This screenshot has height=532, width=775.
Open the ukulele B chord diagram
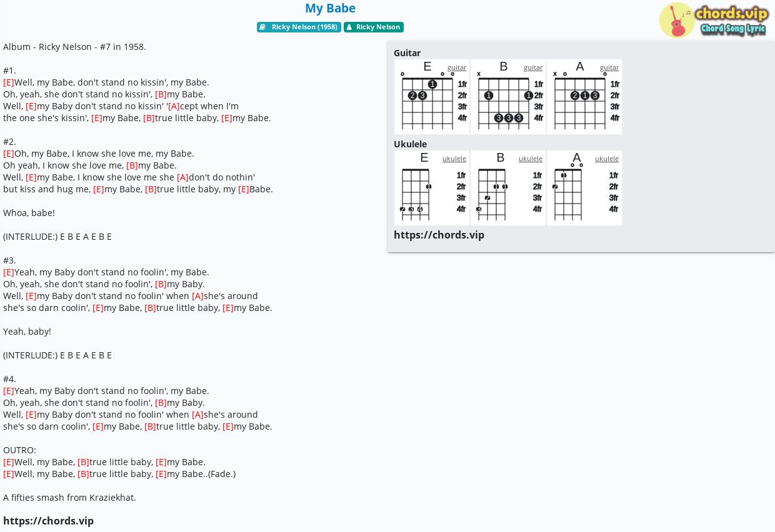[508, 188]
